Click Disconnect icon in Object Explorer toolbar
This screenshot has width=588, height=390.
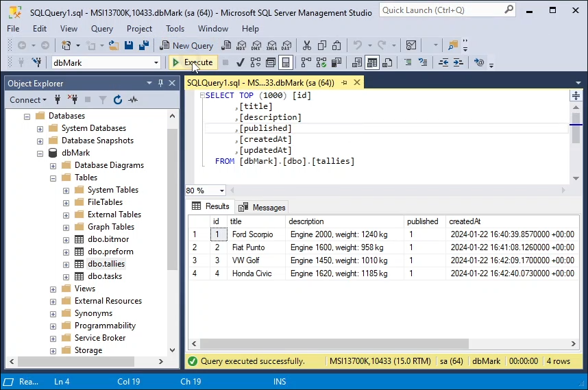click(x=73, y=100)
